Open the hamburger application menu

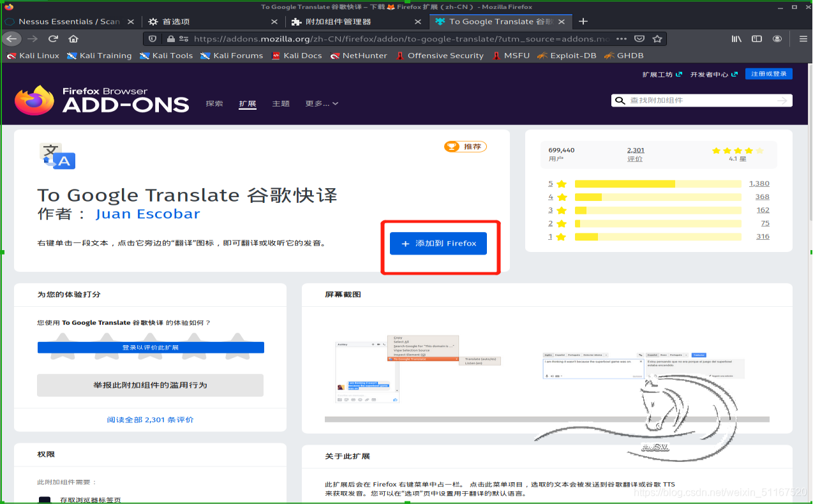[x=803, y=39]
